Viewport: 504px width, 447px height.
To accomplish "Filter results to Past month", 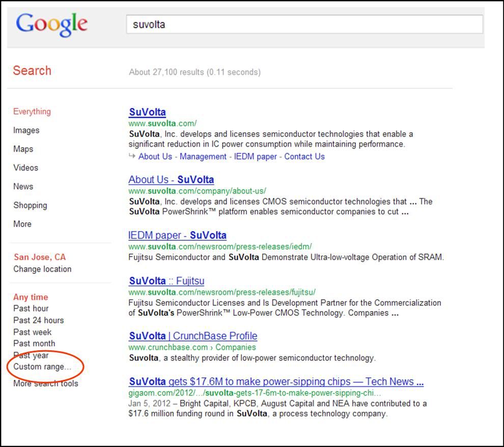I will 34,344.
